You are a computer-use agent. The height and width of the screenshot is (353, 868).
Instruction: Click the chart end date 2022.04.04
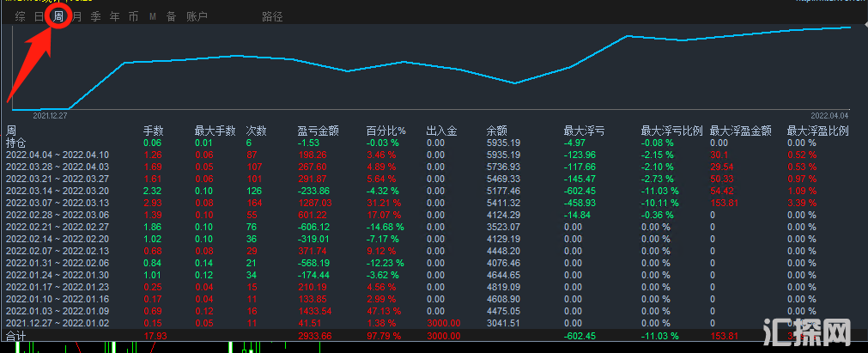[x=829, y=116]
